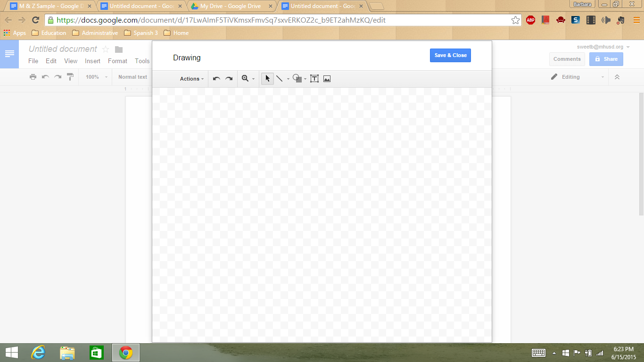
Task: Click the Adblock Plus extension icon
Action: pos(530,20)
